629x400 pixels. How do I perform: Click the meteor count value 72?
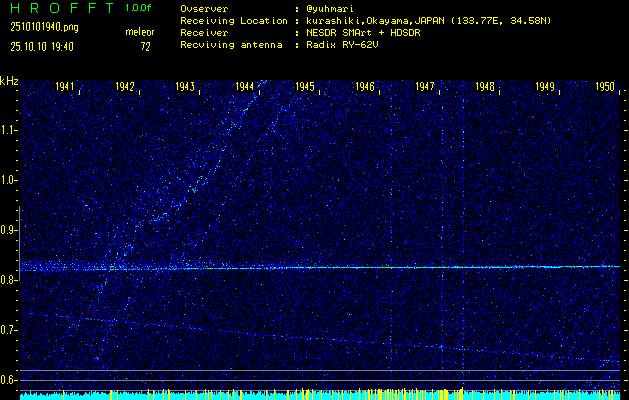pyautogui.click(x=146, y=46)
